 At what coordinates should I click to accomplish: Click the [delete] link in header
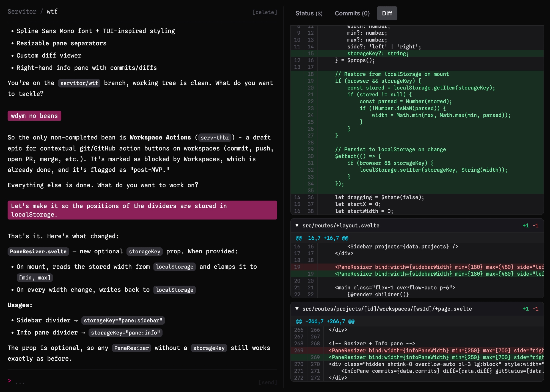click(265, 12)
